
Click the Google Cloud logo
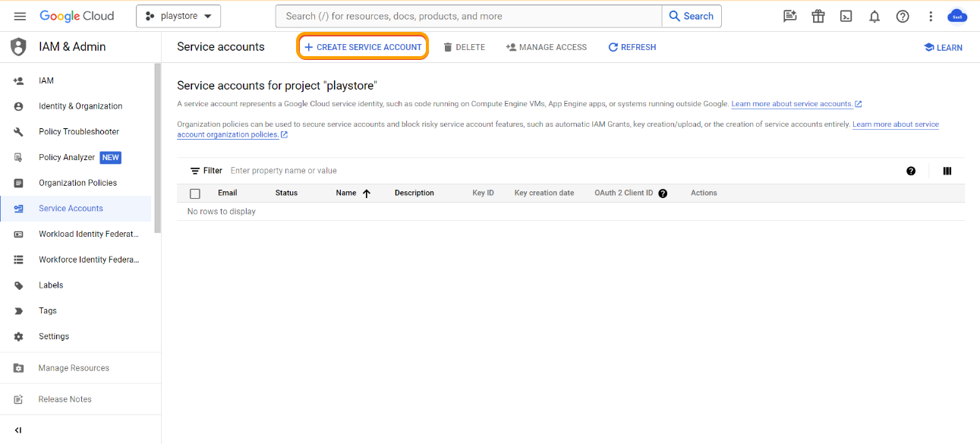(x=77, y=16)
